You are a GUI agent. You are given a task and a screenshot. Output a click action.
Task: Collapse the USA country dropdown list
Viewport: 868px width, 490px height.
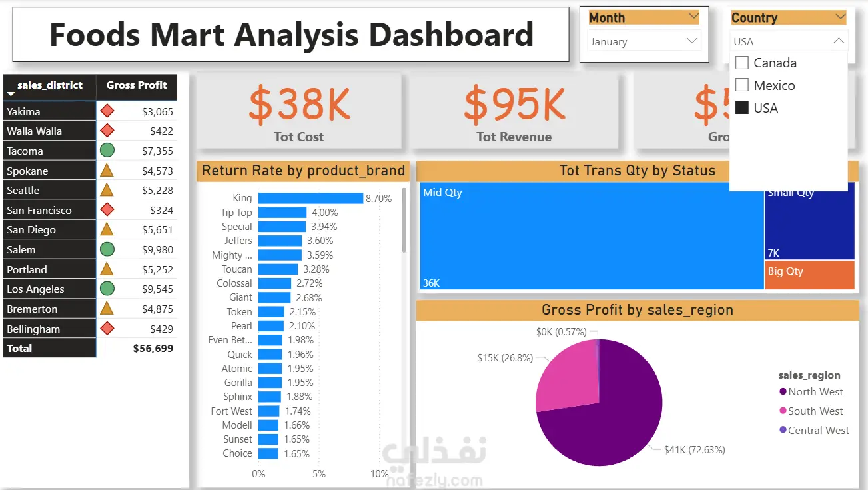(x=839, y=41)
